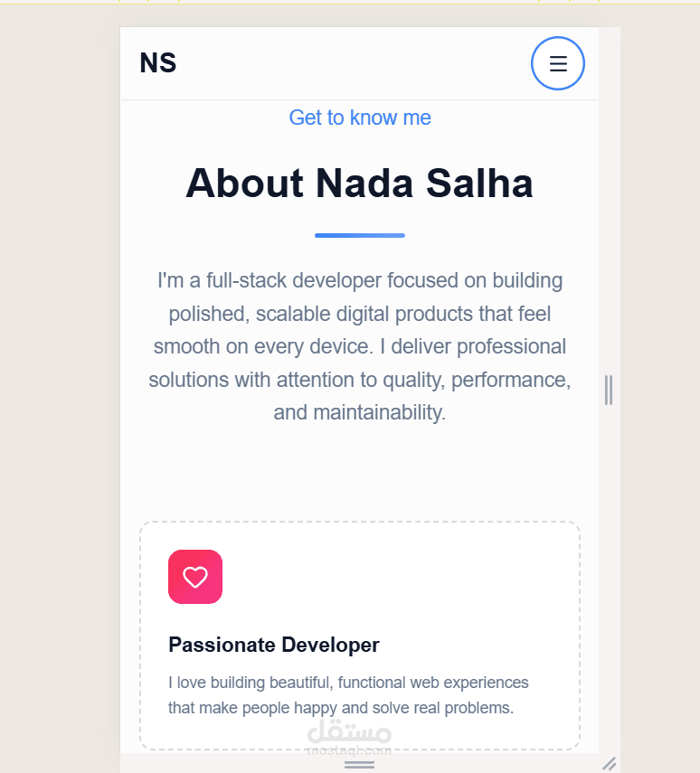Image resolution: width=700 pixels, height=773 pixels.
Task: Click the full-stack developer intro paragraph
Action: tap(359, 346)
